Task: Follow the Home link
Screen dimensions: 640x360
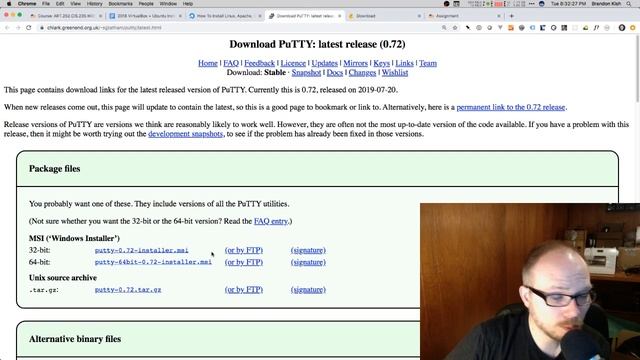Action: pyautogui.click(x=208, y=63)
